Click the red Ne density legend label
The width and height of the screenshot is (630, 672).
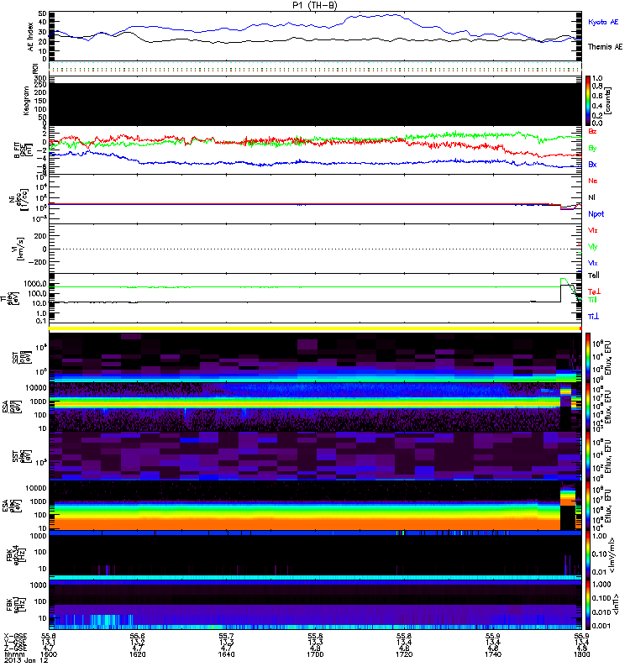592,181
